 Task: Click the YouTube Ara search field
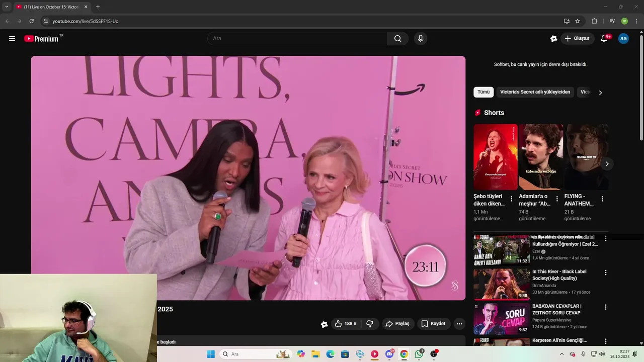297,39
